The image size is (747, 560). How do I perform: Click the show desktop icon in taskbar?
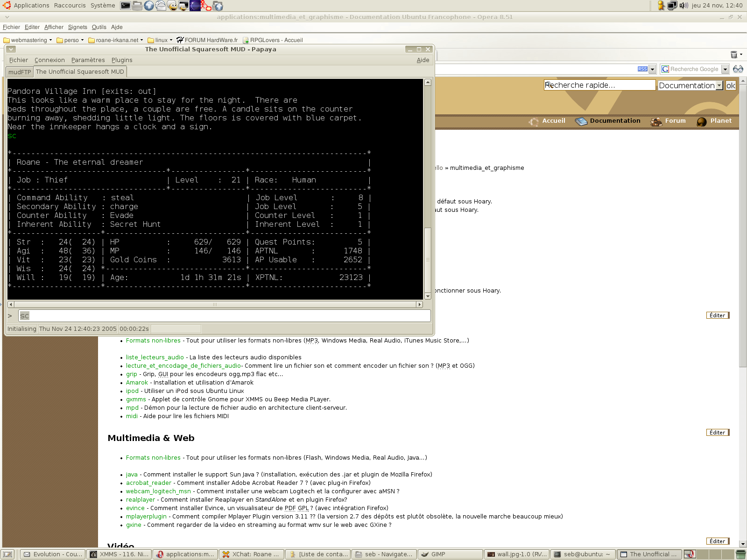point(8,554)
